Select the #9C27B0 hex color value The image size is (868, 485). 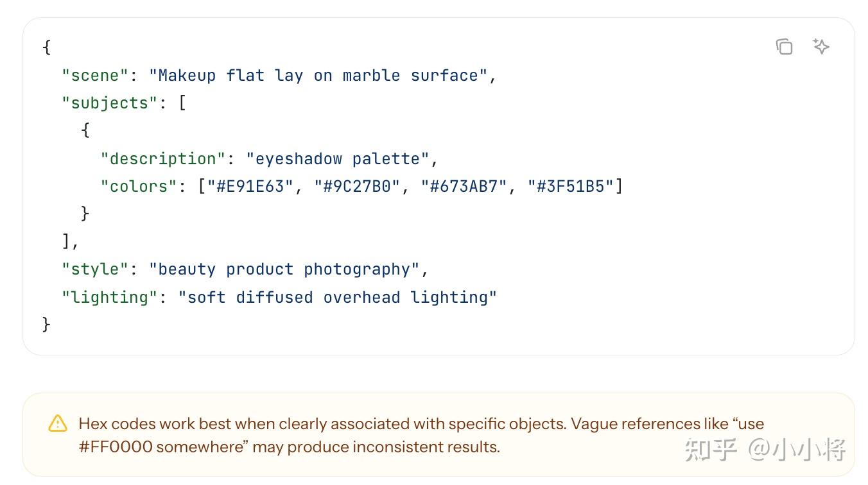[357, 186]
